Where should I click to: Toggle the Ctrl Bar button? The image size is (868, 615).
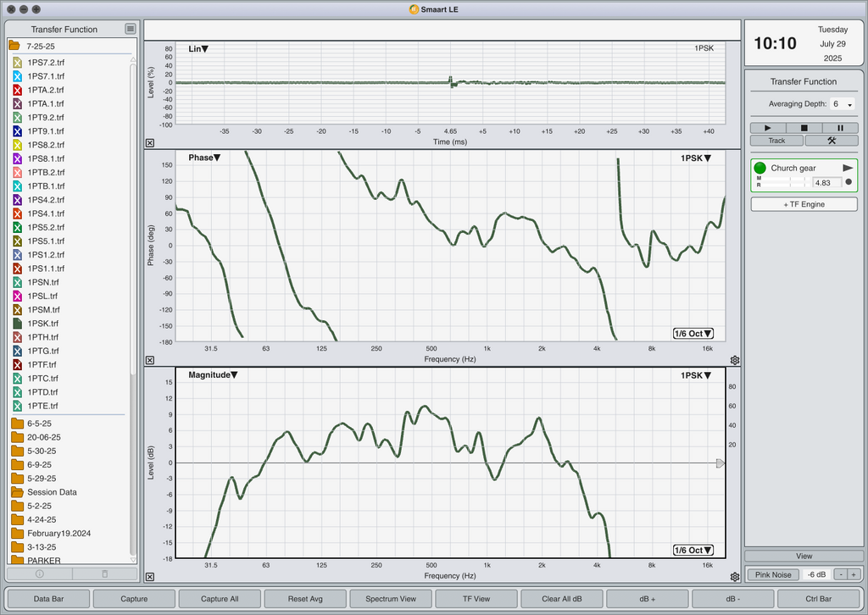818,598
